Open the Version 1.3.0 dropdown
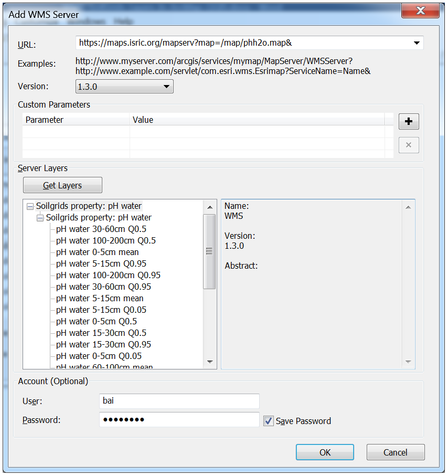Viewport: 448px width, 476px height. [166, 87]
